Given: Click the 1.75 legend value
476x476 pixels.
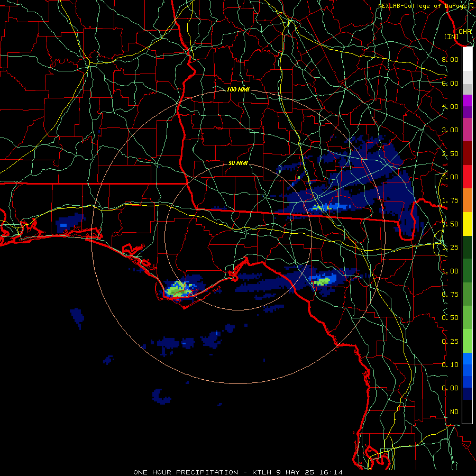Looking at the screenshot, I should (450, 200).
